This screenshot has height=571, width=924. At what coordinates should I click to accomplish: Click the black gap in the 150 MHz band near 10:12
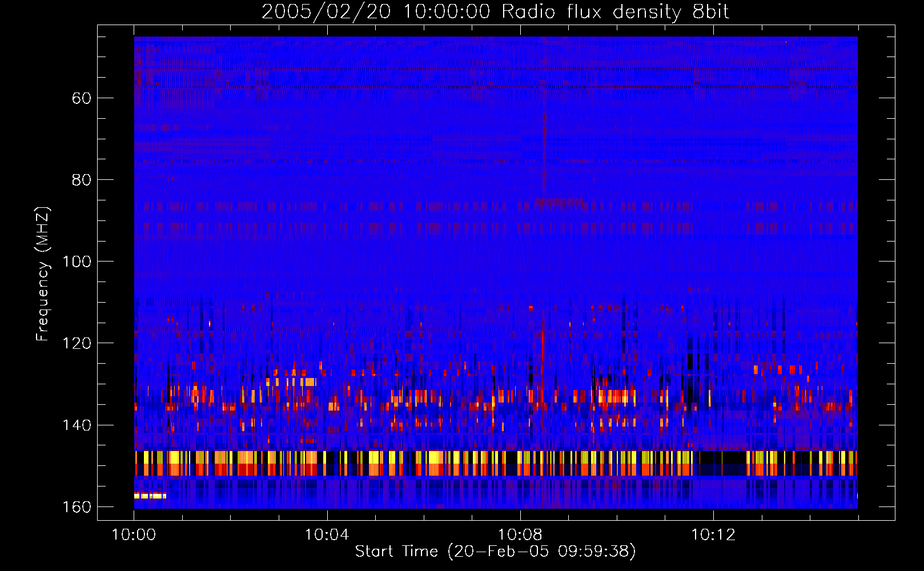720,463
